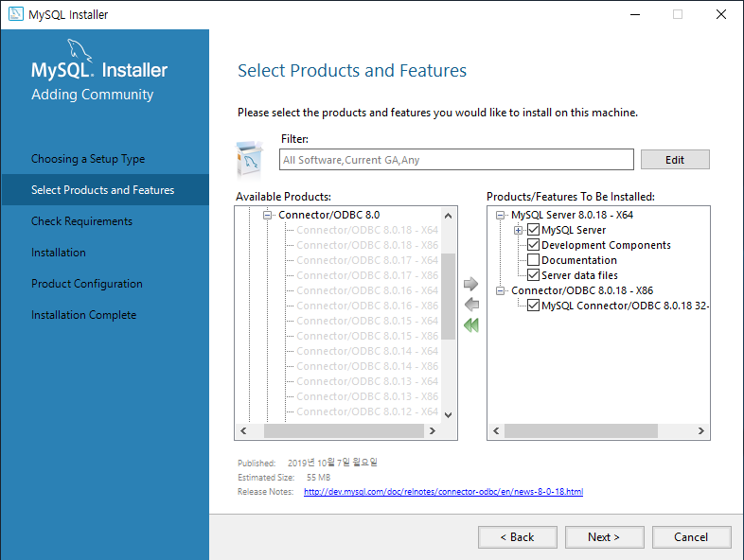Screen dimensions: 744x560
Task: Select Connector/ODBC 8.0.15 - X64 row
Action: point(367,321)
